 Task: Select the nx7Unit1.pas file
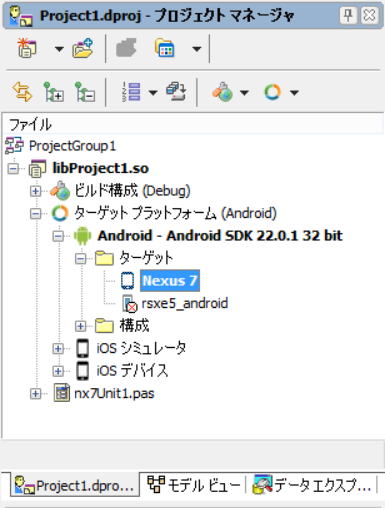[114, 394]
